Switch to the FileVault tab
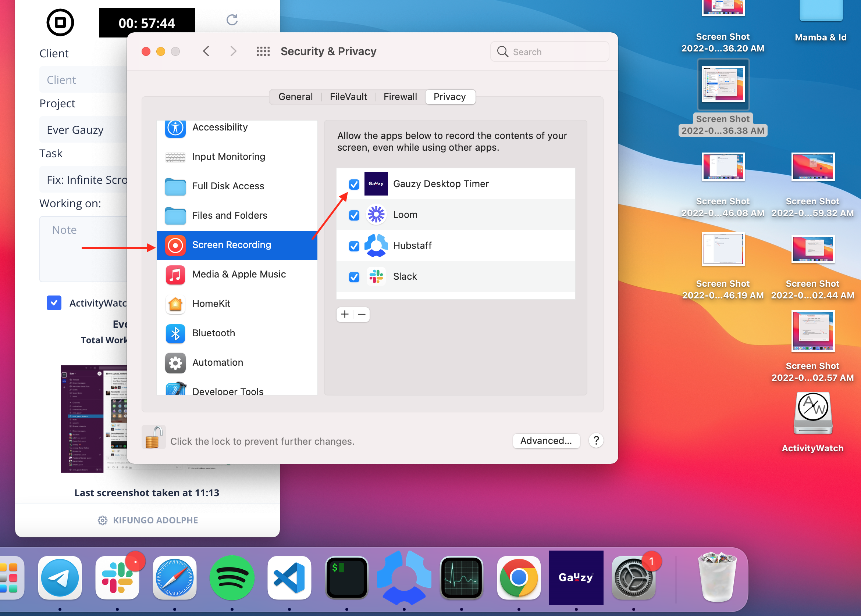 [x=348, y=97]
